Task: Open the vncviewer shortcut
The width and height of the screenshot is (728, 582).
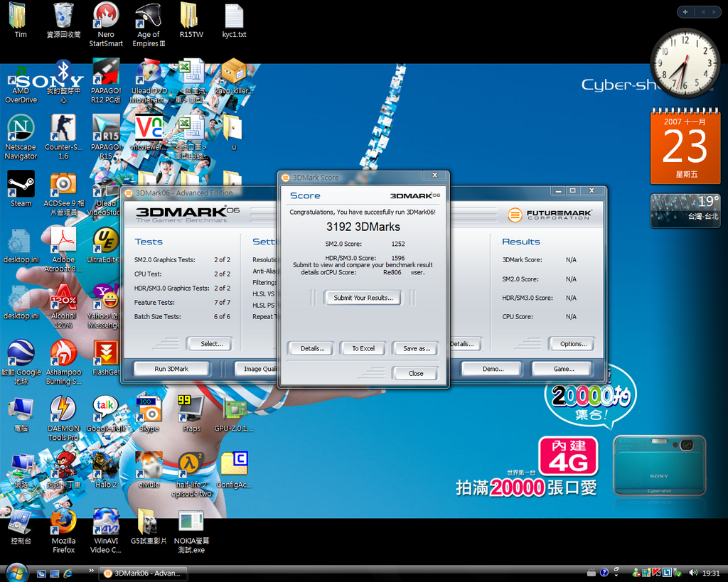Action: [x=149, y=133]
